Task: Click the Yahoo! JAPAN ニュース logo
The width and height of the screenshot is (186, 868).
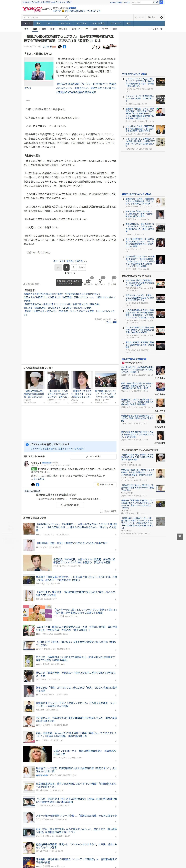Action: tap(37, 9)
